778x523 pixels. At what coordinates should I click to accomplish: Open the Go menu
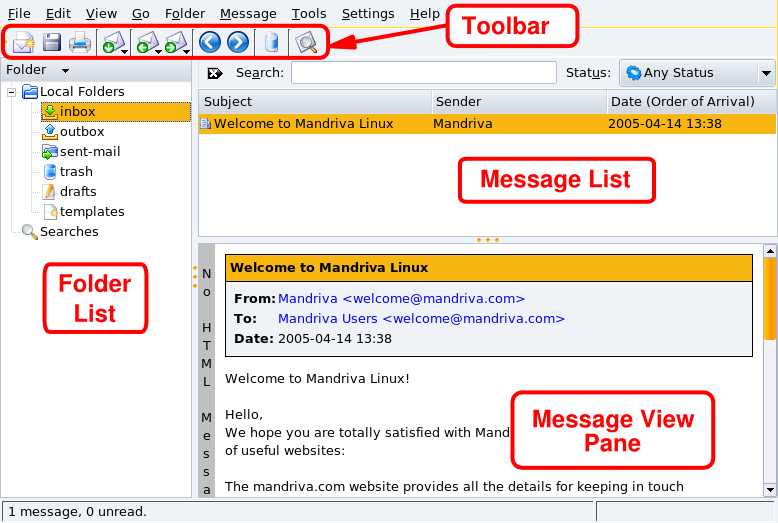[140, 14]
